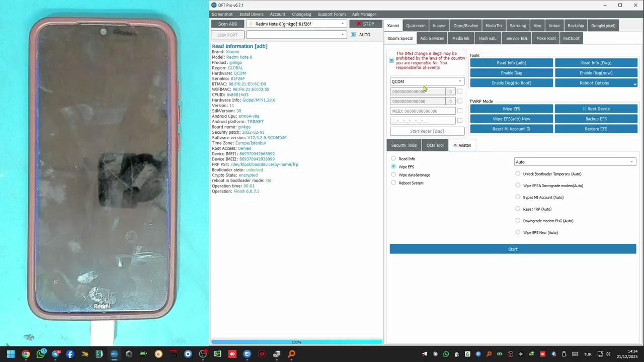The image size is (644, 362).
Task: Click the large Start button
Action: 513,249
